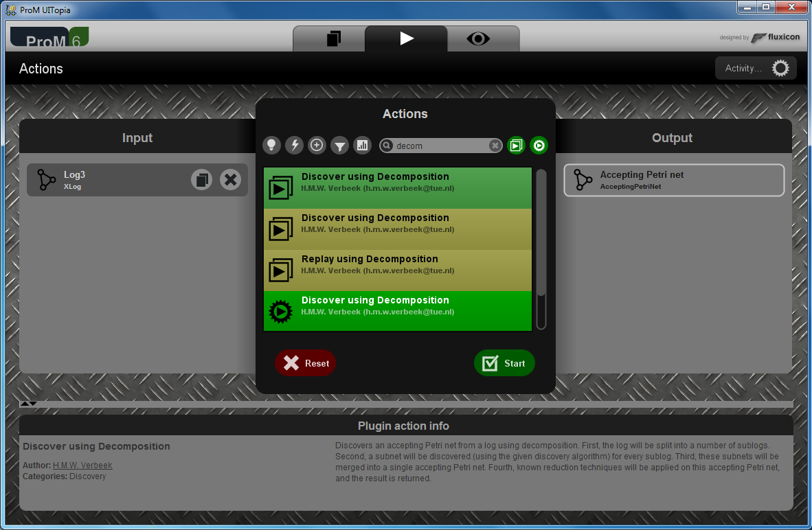
Task: Click the green Start button
Action: (x=504, y=363)
